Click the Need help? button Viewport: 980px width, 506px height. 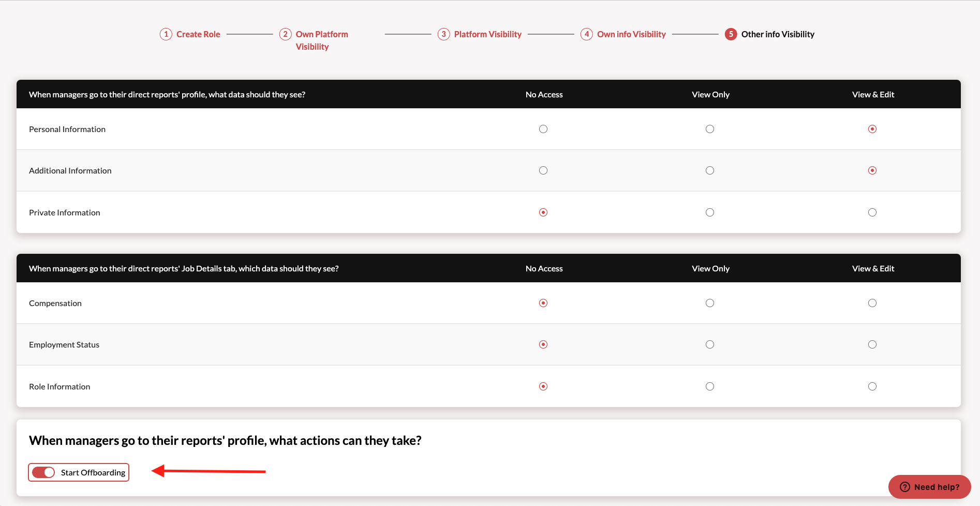[929, 487]
